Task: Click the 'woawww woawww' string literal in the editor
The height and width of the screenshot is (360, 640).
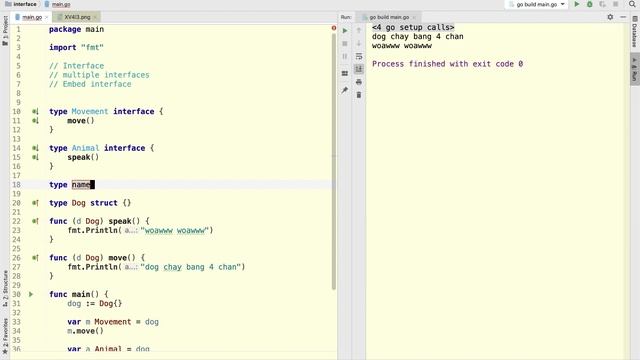Action: pyautogui.click(x=175, y=230)
